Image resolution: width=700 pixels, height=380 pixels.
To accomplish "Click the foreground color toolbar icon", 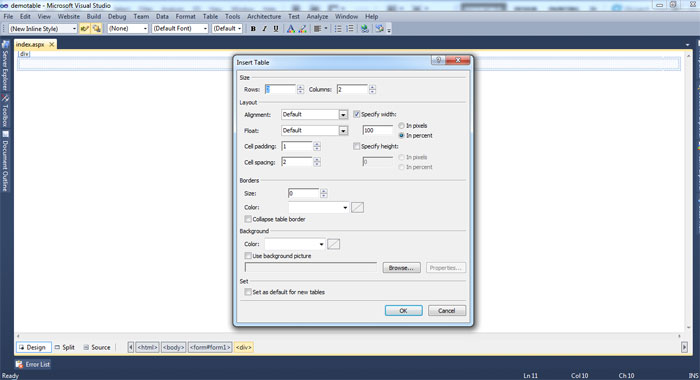I will (291, 29).
